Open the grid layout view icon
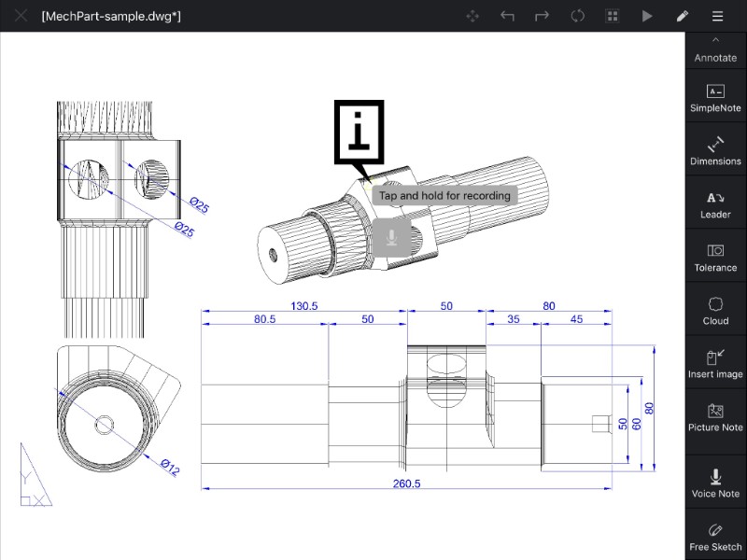Screen dimensions: 747x560 point(613,16)
